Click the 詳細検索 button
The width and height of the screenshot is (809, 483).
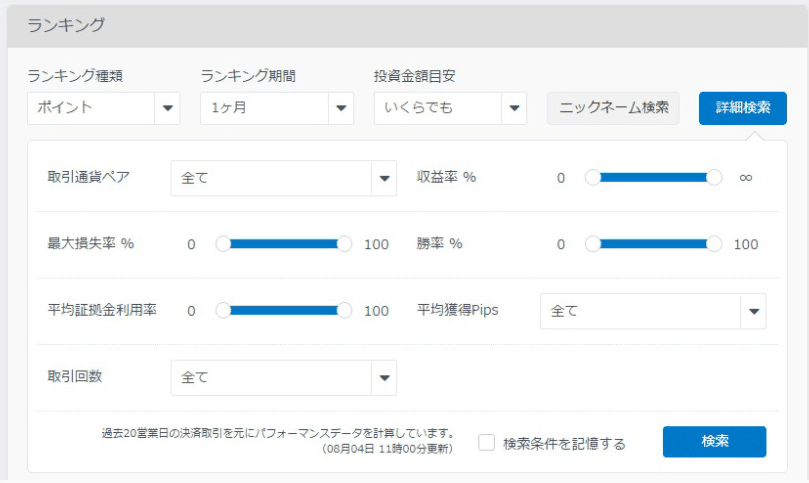(x=742, y=108)
